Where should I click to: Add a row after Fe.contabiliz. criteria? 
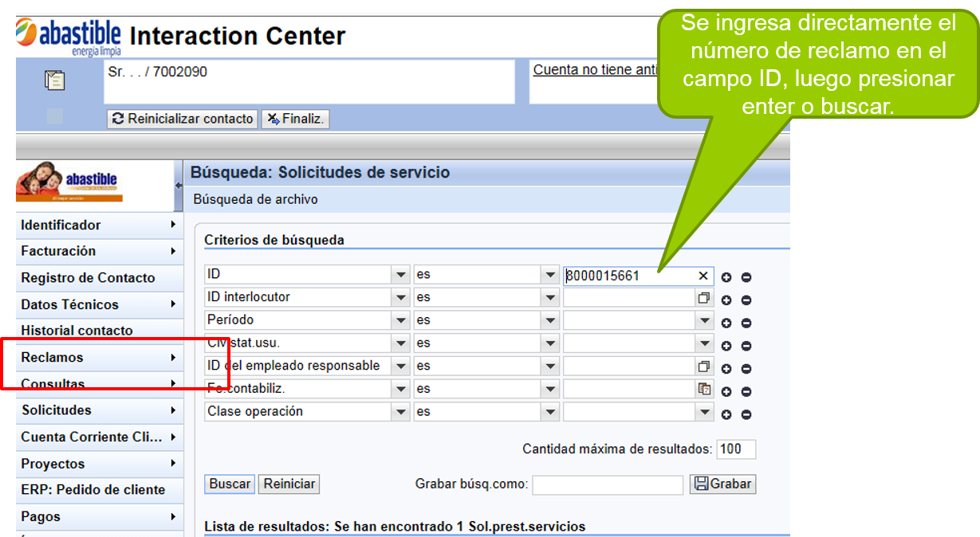coord(726,392)
